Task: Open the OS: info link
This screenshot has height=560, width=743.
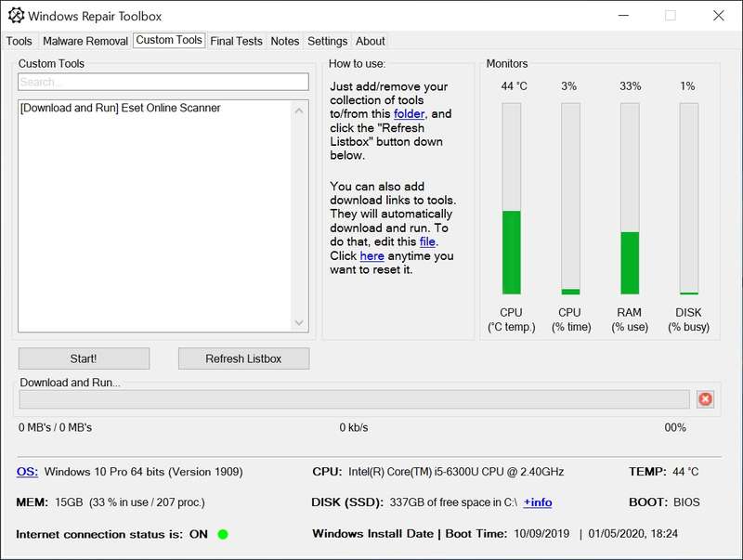Action: click(x=27, y=472)
